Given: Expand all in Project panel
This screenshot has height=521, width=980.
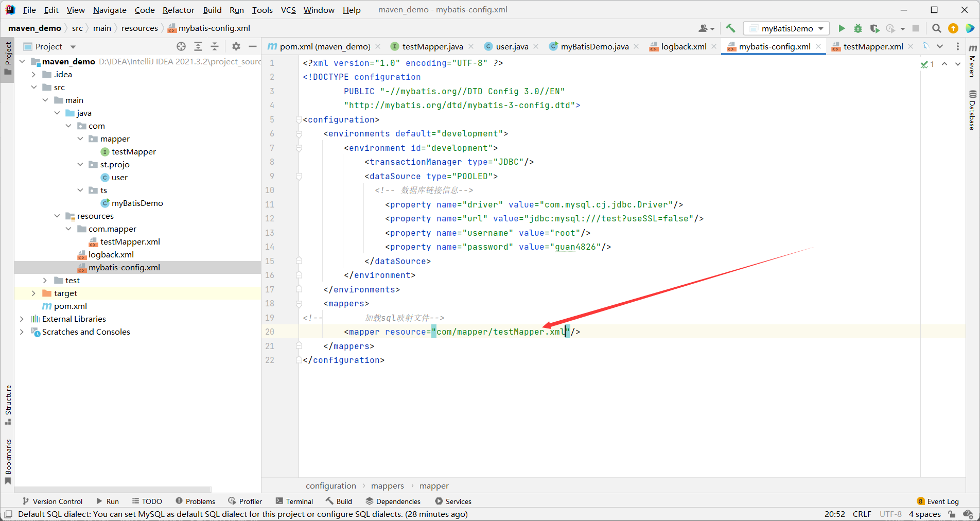Looking at the screenshot, I should point(198,46).
